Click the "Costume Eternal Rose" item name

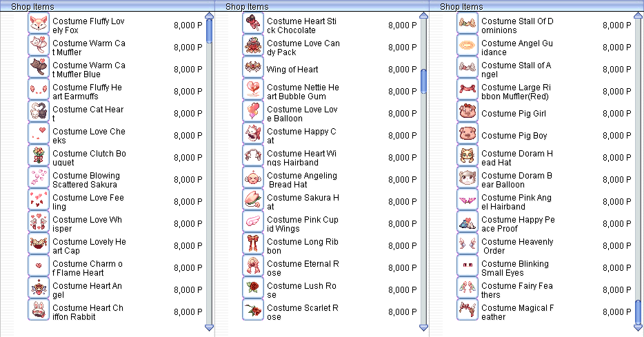[x=303, y=268]
